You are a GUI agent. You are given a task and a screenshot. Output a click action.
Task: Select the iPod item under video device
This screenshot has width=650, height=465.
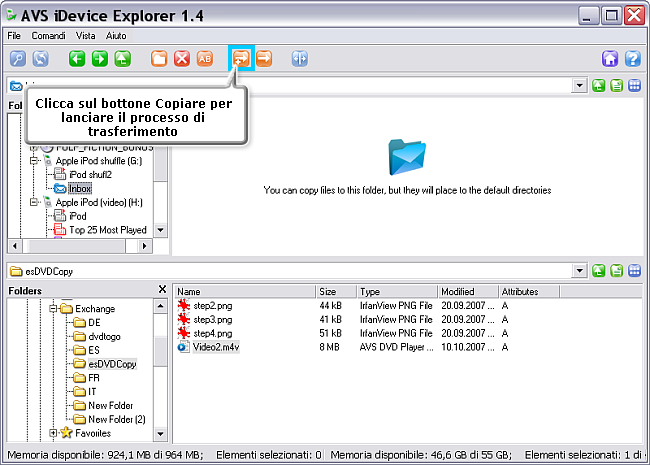click(78, 216)
